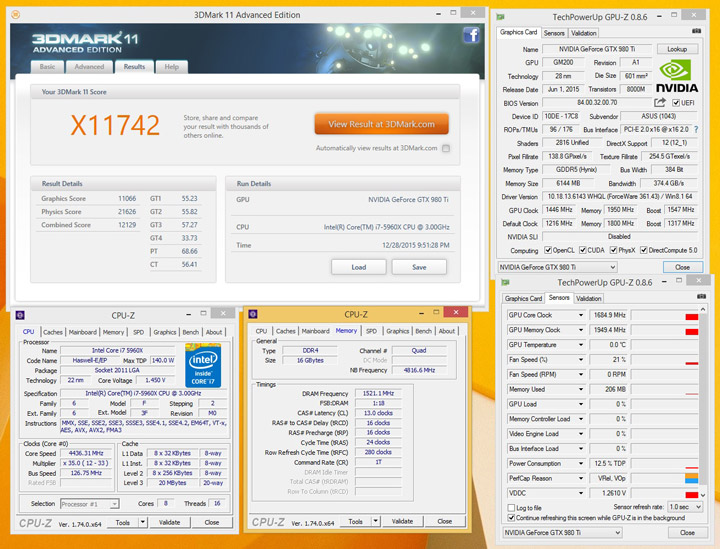Open Graphics Card tab in GPU-Z Sensors window
This screenshot has height=549, width=720.
(x=523, y=298)
